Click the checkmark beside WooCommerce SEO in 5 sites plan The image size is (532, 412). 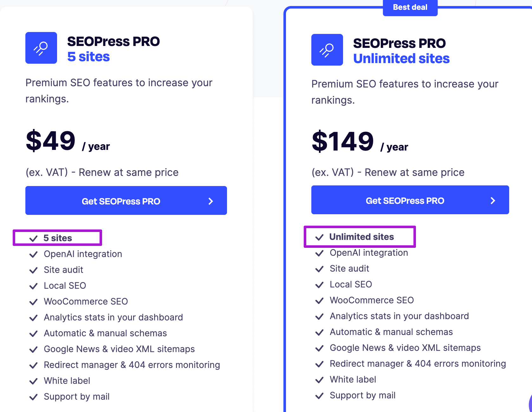coord(34,302)
